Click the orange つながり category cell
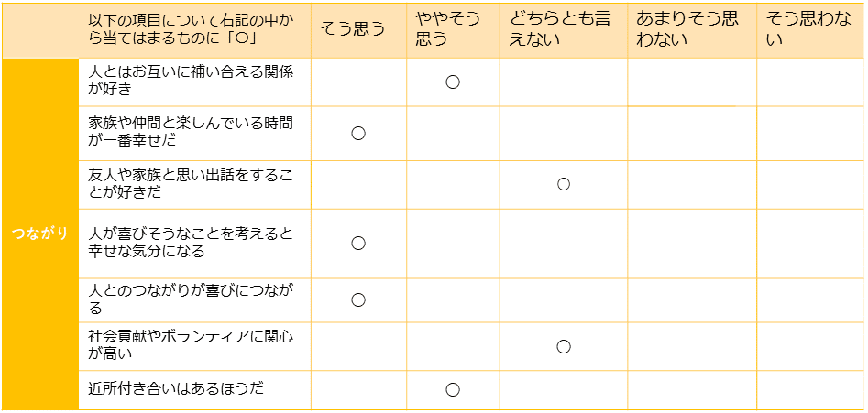The height and width of the screenshot is (413, 868). 39,234
